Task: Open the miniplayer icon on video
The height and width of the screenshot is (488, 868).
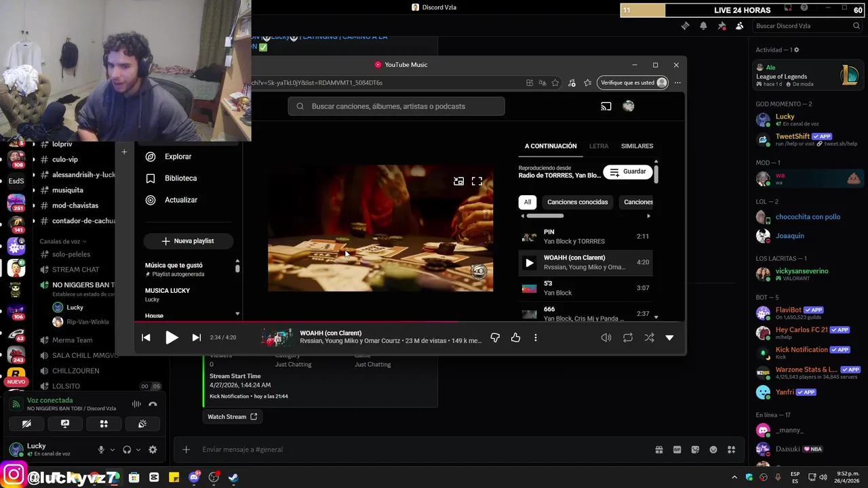Action: (459, 181)
